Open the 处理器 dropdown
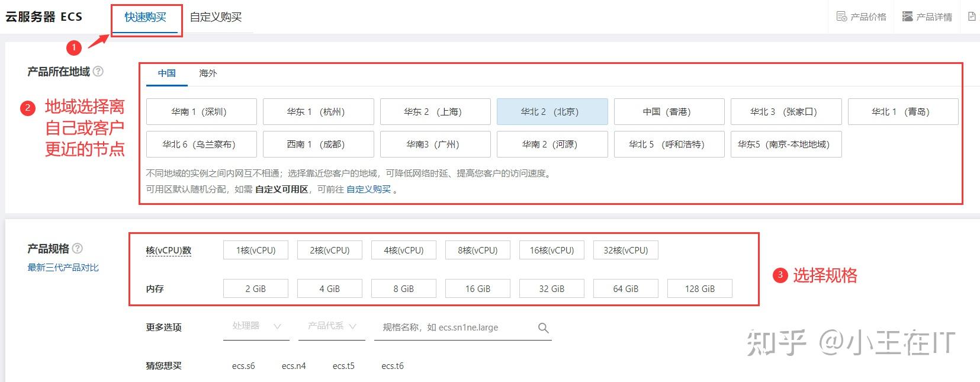 (x=256, y=326)
